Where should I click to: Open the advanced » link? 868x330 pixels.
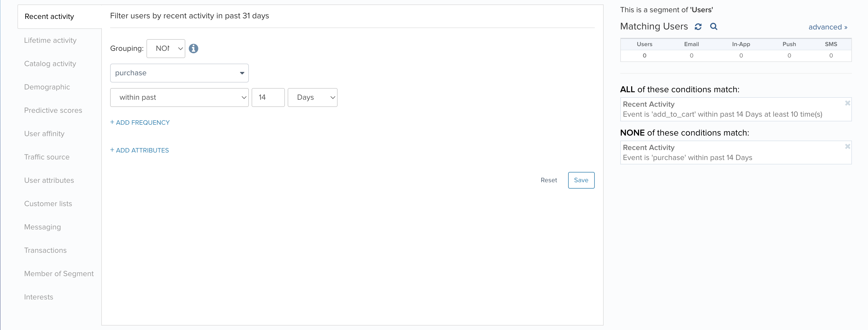click(827, 27)
